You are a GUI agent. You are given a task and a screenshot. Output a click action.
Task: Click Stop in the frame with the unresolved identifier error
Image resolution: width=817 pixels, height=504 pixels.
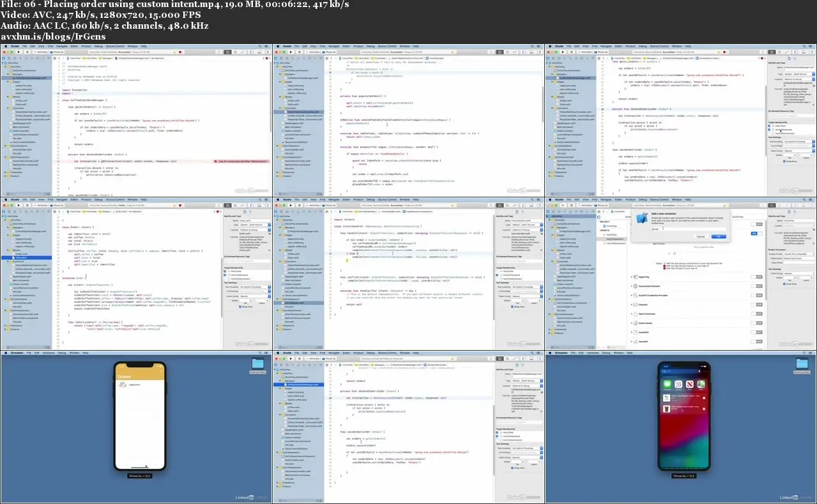click(27, 52)
